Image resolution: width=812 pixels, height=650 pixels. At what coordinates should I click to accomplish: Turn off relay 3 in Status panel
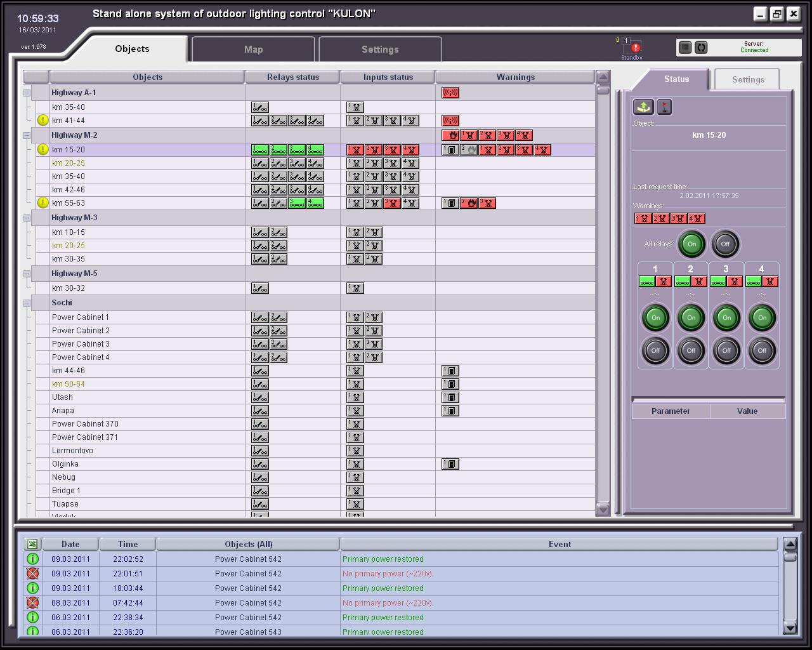[726, 350]
